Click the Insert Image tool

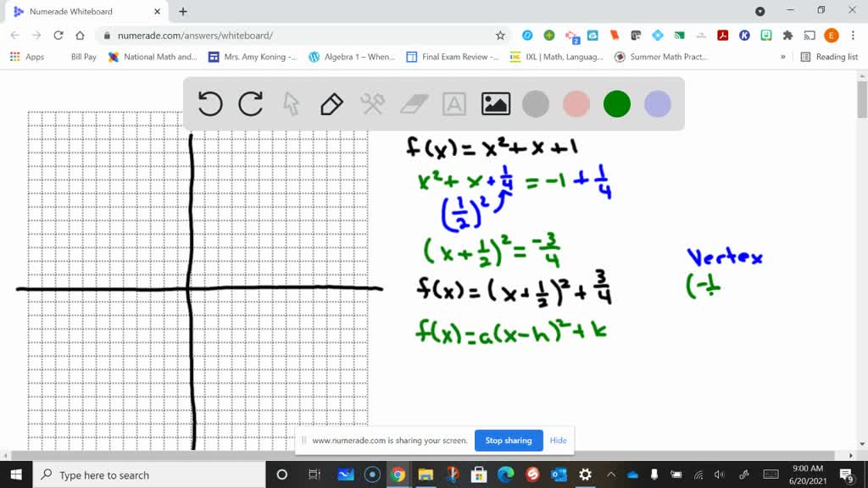pos(495,103)
